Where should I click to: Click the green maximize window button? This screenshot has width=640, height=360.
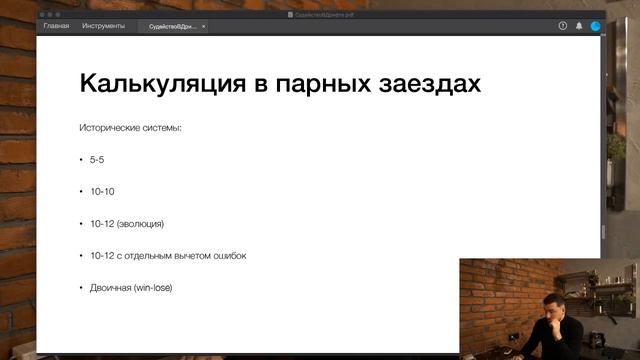58,15
